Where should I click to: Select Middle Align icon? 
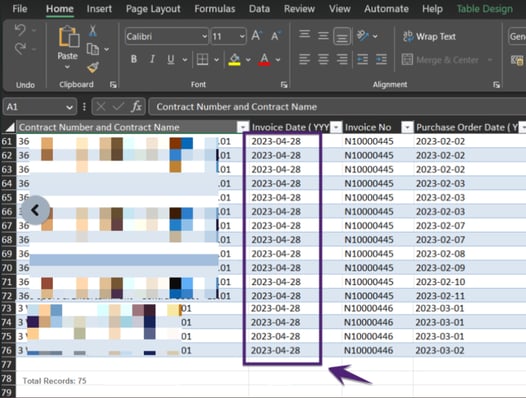click(323, 36)
